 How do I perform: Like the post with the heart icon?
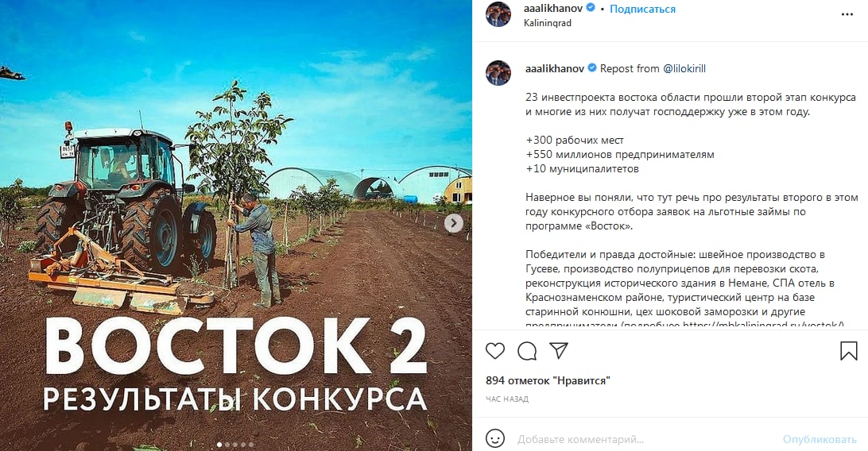[495, 350]
